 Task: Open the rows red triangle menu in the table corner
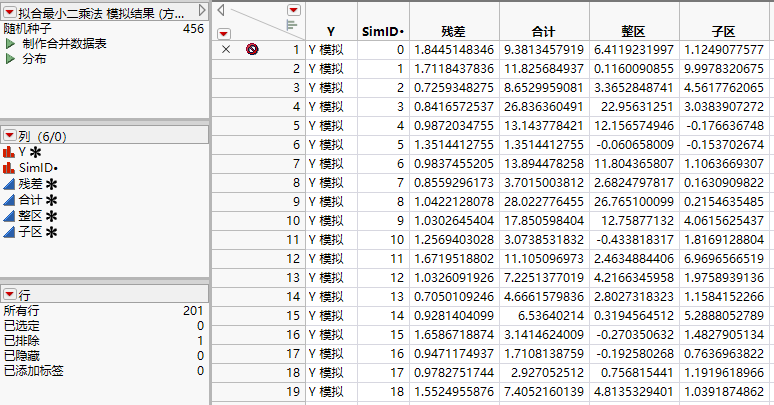coord(224,34)
